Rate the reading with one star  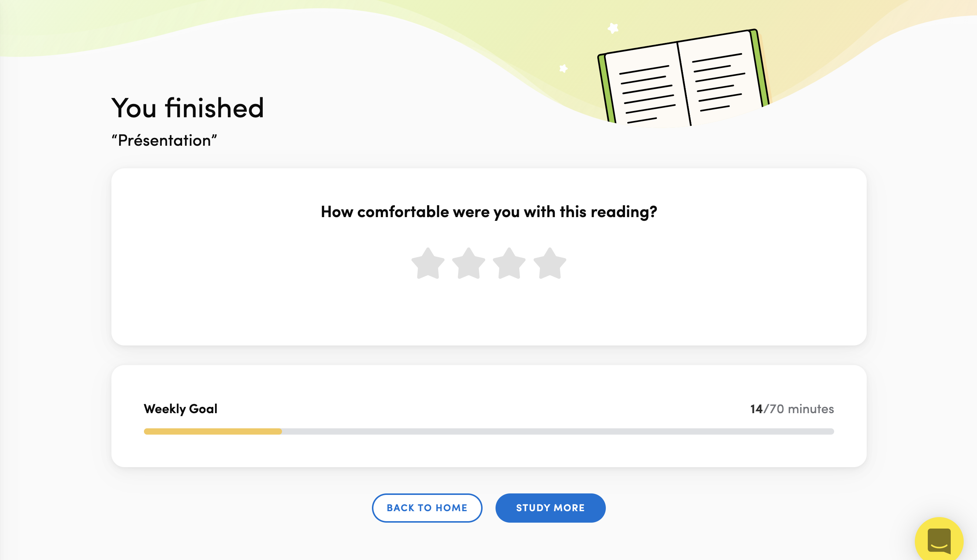point(428,264)
